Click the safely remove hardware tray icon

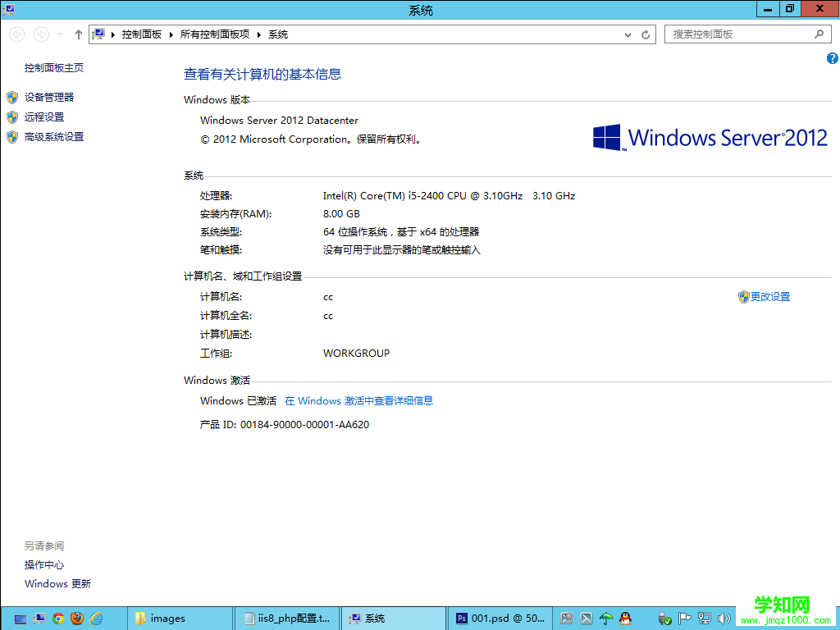point(664,619)
